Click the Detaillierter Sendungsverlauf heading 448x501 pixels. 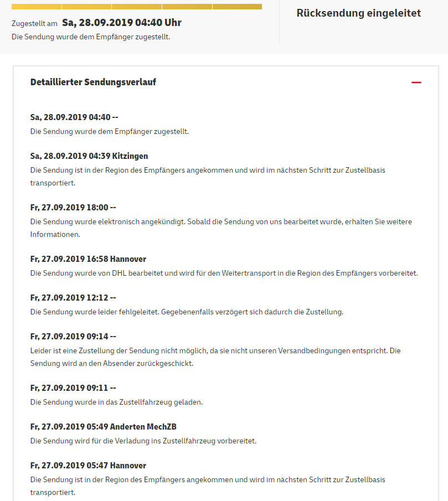pos(93,82)
